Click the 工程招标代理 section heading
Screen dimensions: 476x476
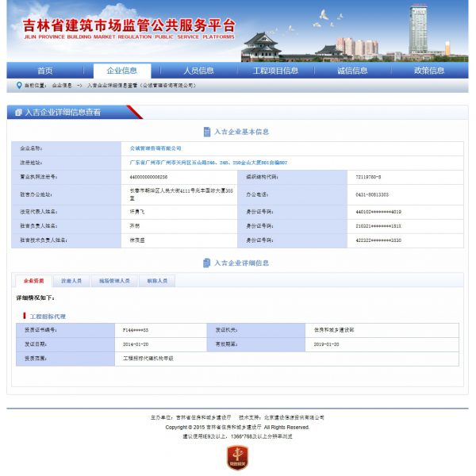tap(48, 317)
